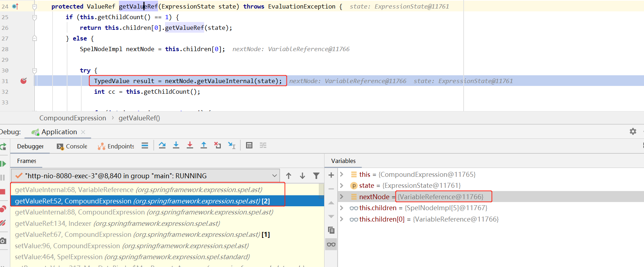This screenshot has width=644, height=267.
Task: Select the Variables tab
Action: click(343, 161)
